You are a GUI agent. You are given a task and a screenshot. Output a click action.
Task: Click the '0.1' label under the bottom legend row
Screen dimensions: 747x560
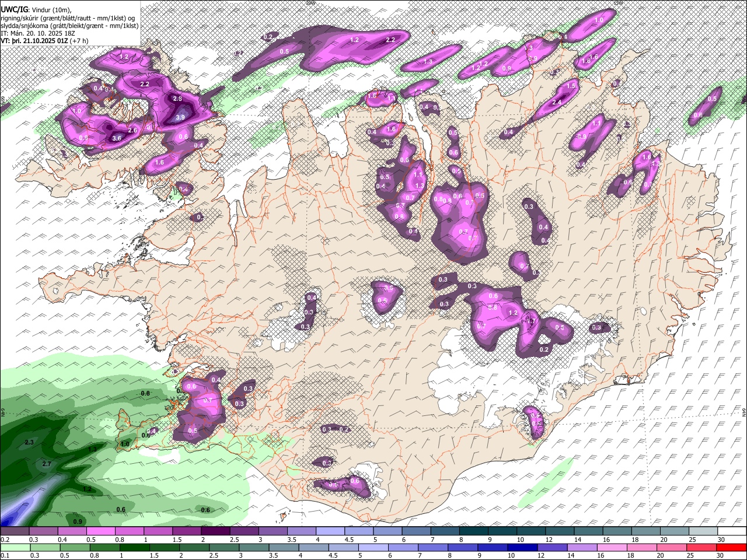point(5,555)
